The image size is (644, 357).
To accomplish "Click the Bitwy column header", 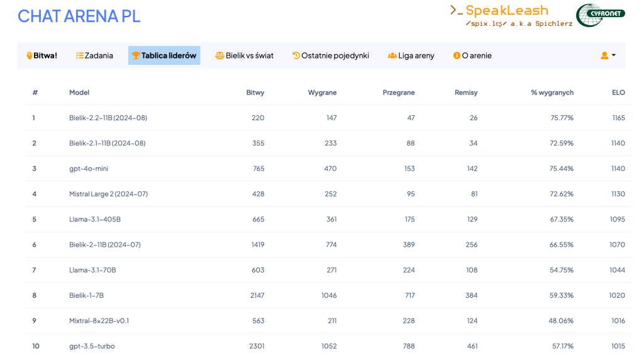I will coord(255,93).
